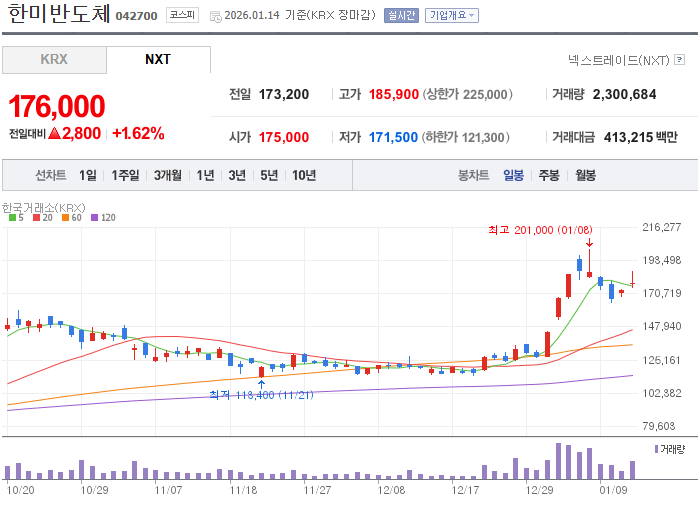Click the 최저 113,400 (11/21) marker

pos(261,395)
